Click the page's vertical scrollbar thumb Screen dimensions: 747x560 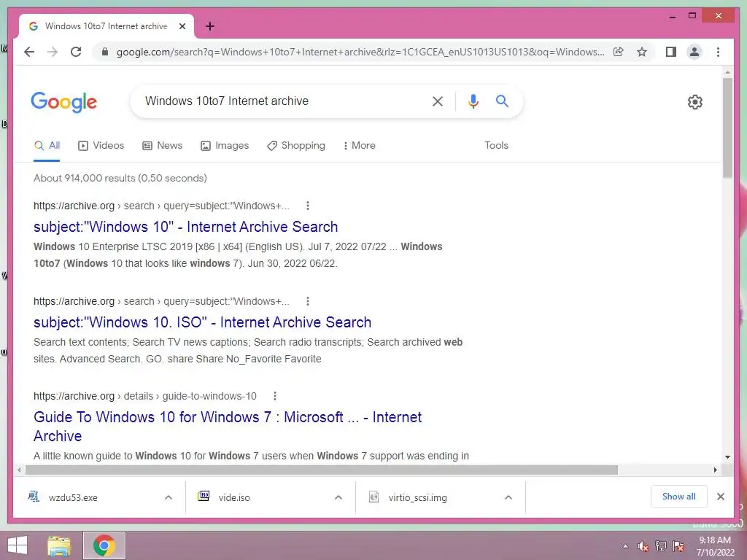(x=727, y=128)
